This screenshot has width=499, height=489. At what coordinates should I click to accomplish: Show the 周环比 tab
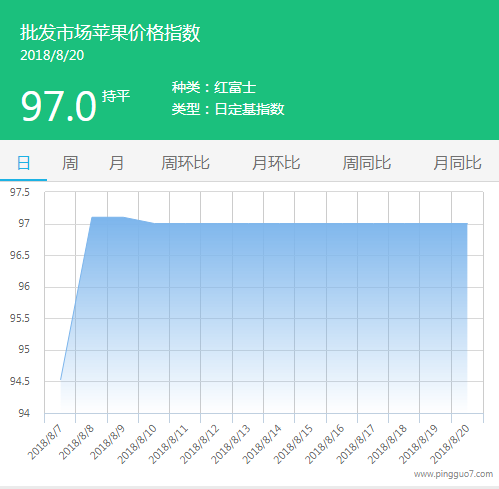185,163
